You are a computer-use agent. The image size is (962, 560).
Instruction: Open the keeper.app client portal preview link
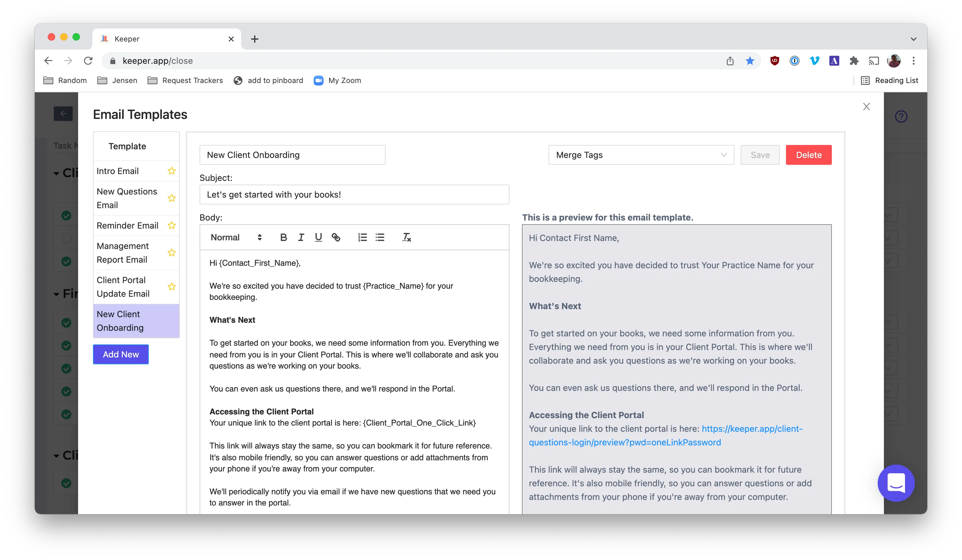pyautogui.click(x=665, y=435)
